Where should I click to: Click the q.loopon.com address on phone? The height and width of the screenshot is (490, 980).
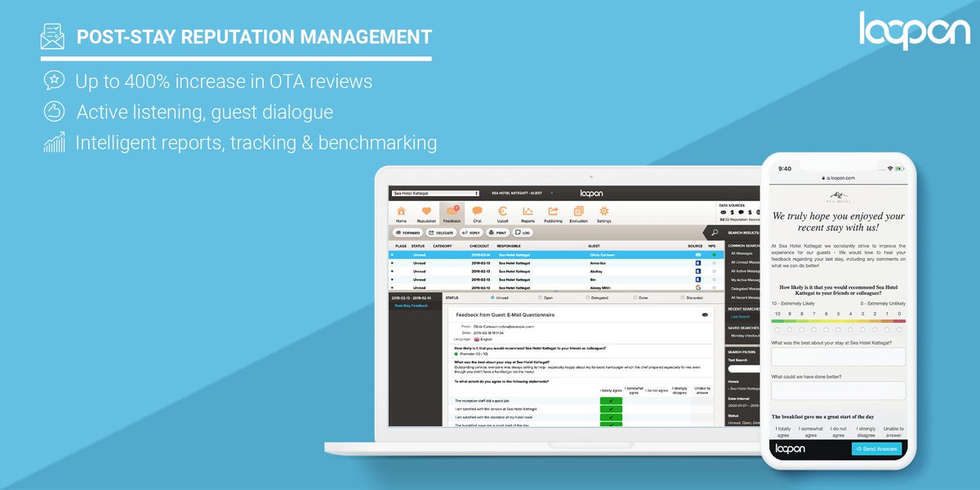coord(840,178)
